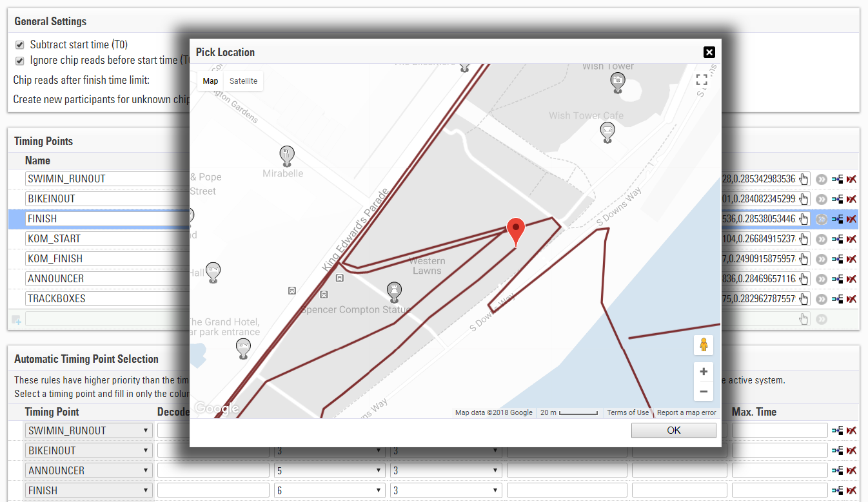
Task: Delete the KOM_START timing point row
Action: (851, 239)
